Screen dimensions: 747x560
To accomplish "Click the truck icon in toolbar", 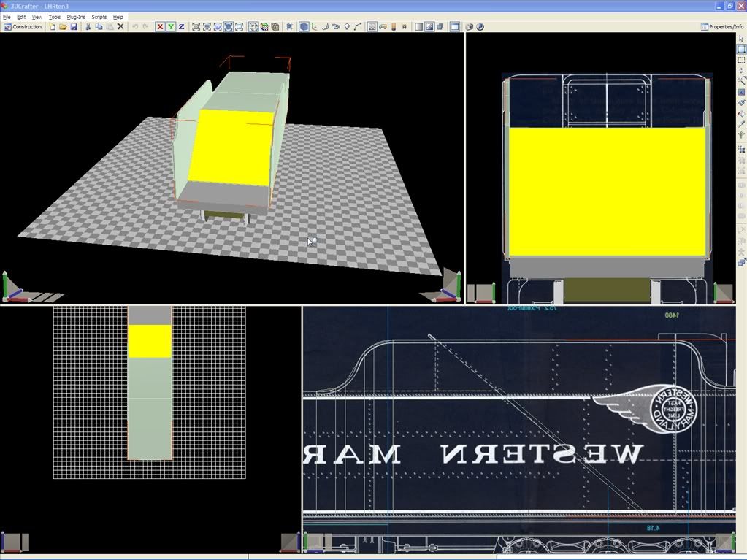I will 383,27.
